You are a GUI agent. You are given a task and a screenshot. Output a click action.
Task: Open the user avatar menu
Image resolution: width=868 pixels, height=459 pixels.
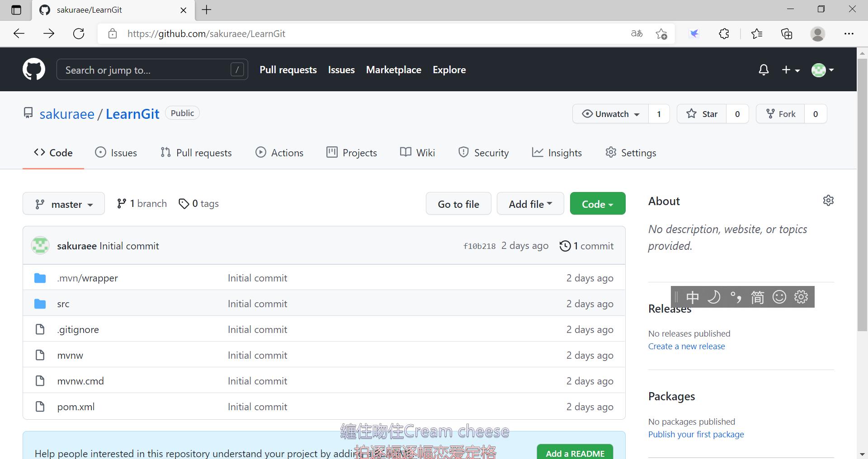tap(823, 70)
